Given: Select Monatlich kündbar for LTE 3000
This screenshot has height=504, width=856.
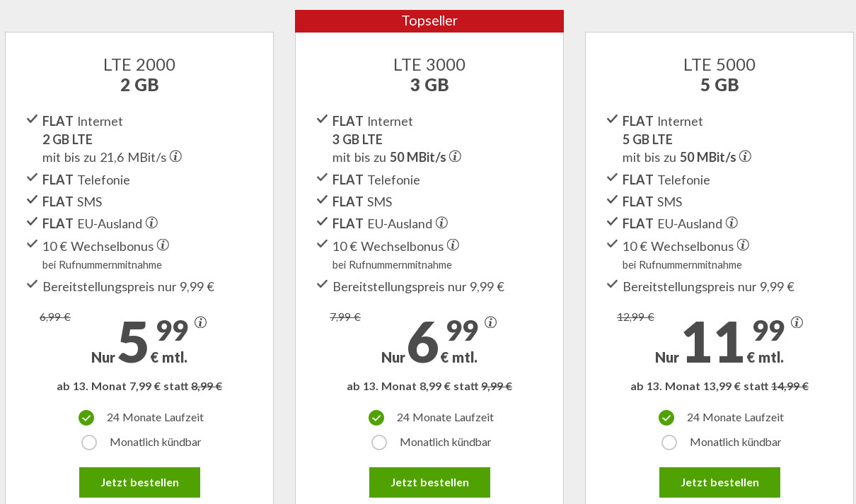Looking at the screenshot, I should coord(379,443).
